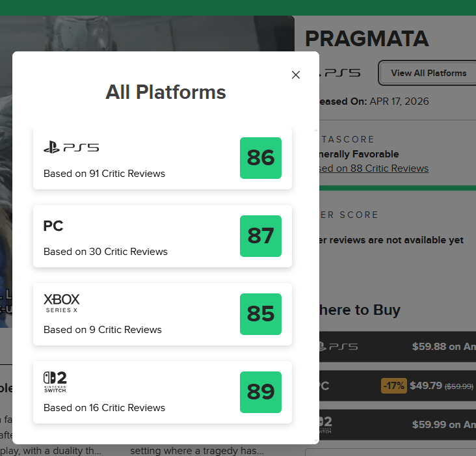Click the release date APR 17, 2026
The height and width of the screenshot is (456, 476).
[399, 101]
